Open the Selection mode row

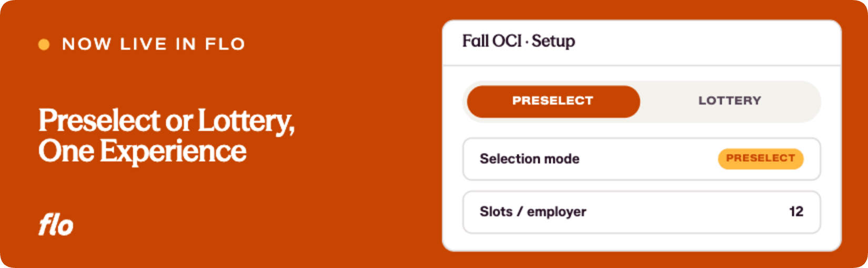641,159
